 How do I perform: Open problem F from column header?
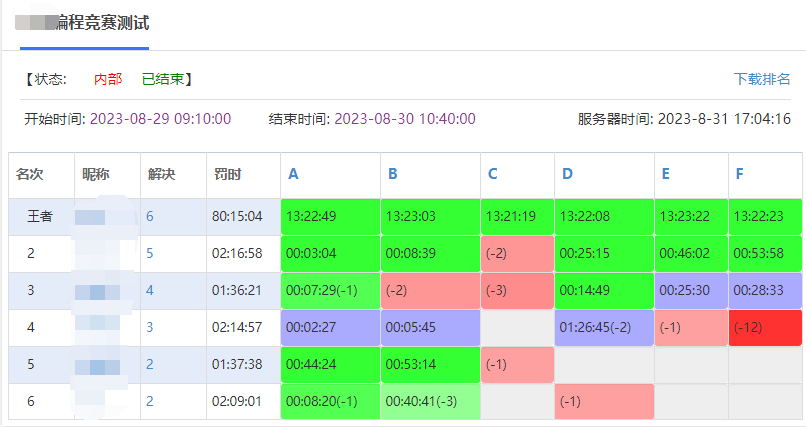739,174
